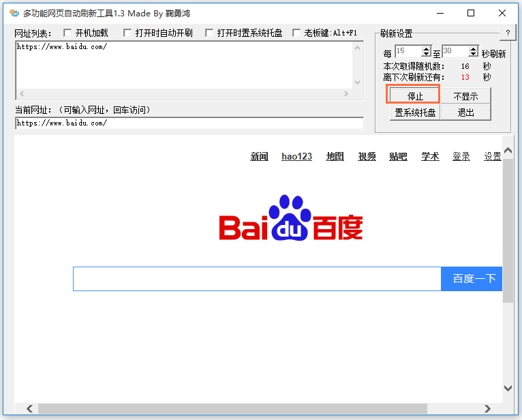The height and width of the screenshot is (420, 522).
Task: Click the Baidu search input box
Action: [x=257, y=279]
